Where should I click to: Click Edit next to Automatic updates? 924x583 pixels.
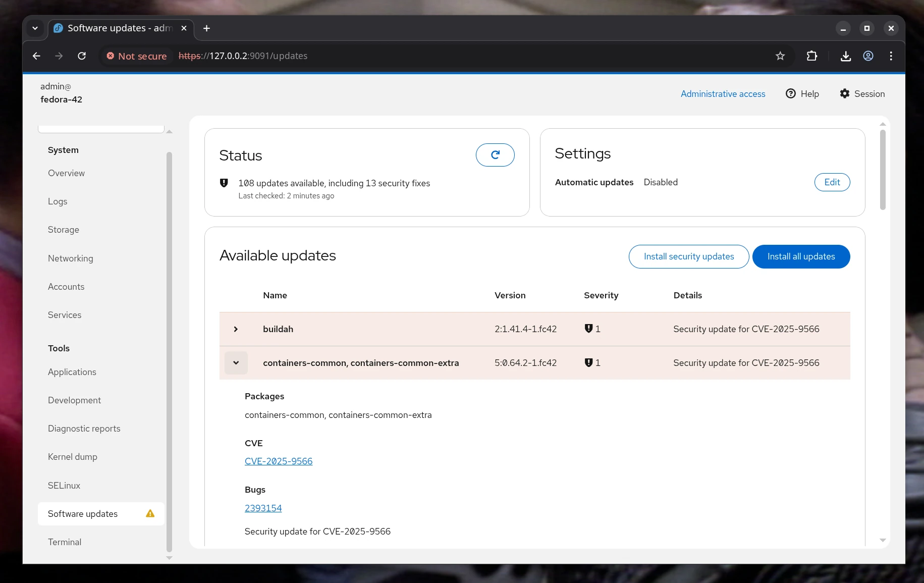click(832, 182)
